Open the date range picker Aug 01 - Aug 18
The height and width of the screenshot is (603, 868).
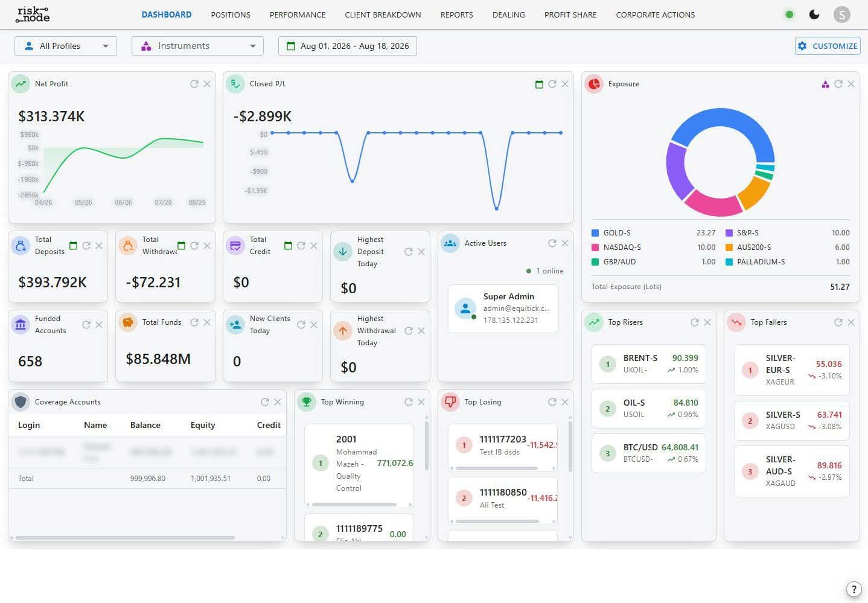348,46
